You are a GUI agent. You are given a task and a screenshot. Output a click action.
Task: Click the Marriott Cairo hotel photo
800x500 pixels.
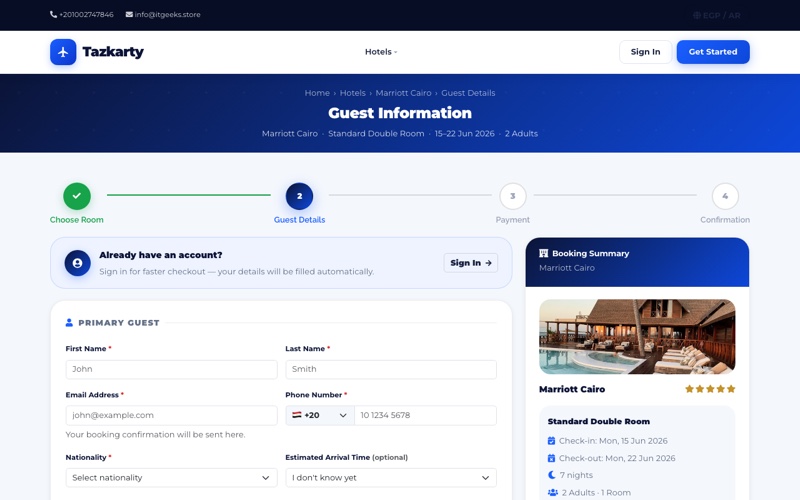[x=637, y=336]
